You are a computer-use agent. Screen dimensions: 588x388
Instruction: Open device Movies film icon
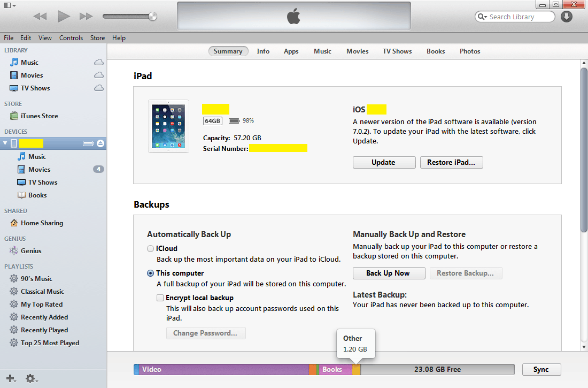[22, 170]
